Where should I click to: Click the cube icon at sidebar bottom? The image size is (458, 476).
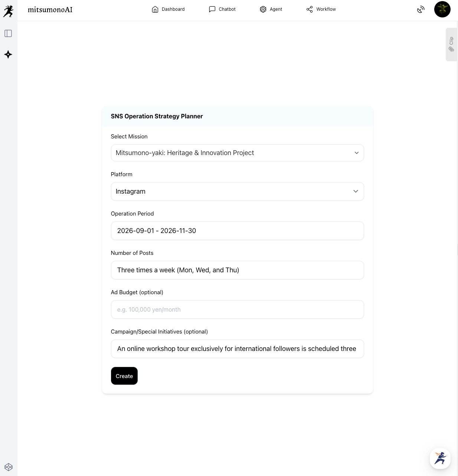(x=9, y=467)
